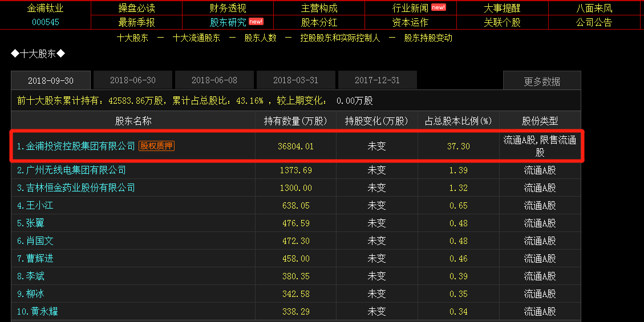The height and width of the screenshot is (322, 644).
Task: Switch to the 2018-06-30 tab
Action: click(x=133, y=80)
